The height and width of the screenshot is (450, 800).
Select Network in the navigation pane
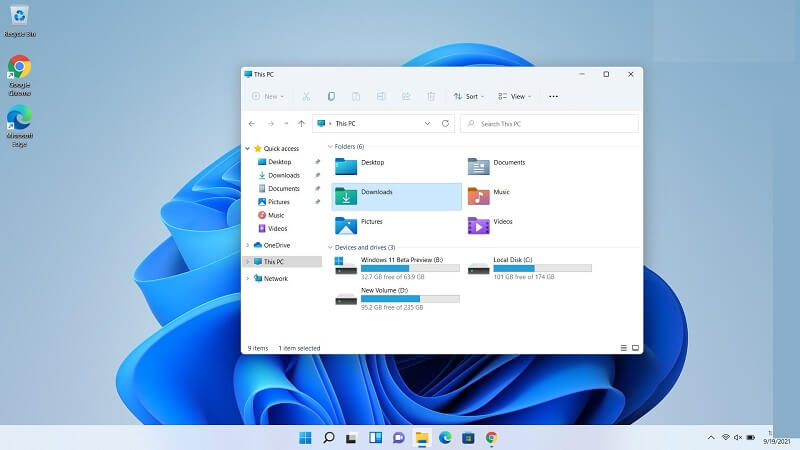pos(275,279)
